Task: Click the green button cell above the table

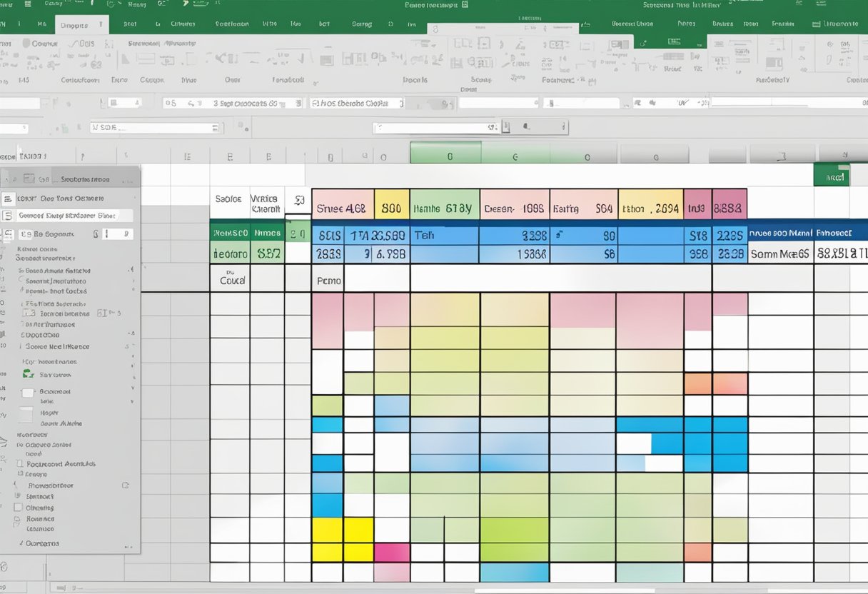Action: pos(831,176)
